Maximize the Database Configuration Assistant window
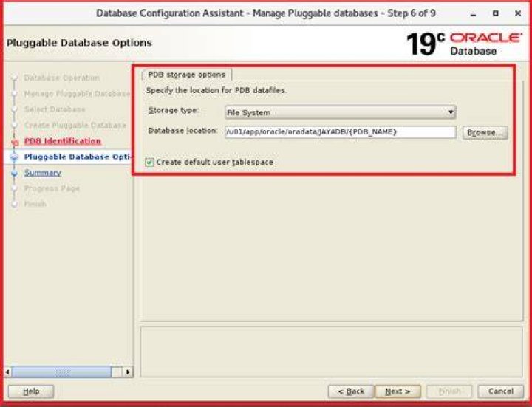The width and height of the screenshot is (532, 407). coord(496,13)
